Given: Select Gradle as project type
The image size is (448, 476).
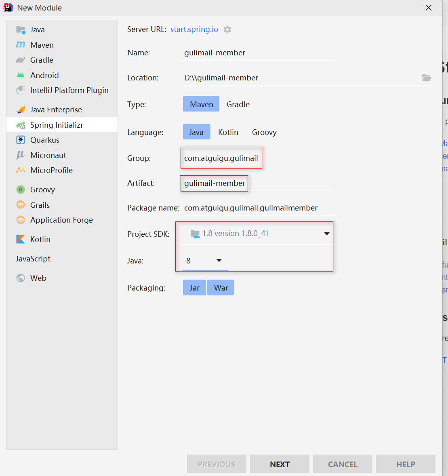Looking at the screenshot, I should pyautogui.click(x=238, y=104).
